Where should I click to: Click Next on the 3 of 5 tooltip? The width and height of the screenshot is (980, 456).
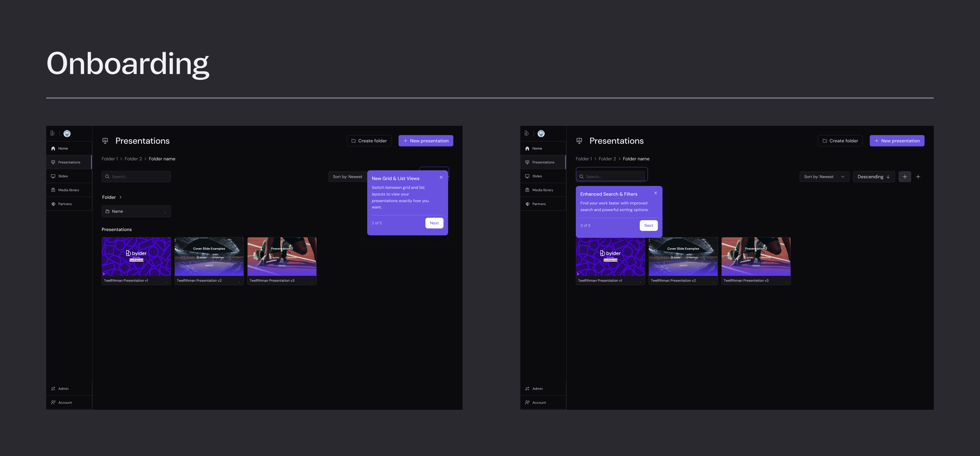(648, 225)
